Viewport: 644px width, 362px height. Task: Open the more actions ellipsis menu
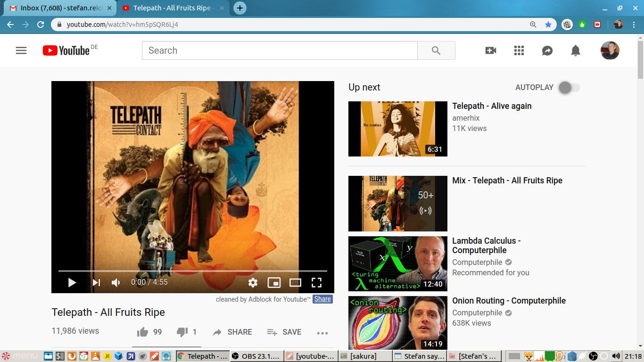pos(322,333)
